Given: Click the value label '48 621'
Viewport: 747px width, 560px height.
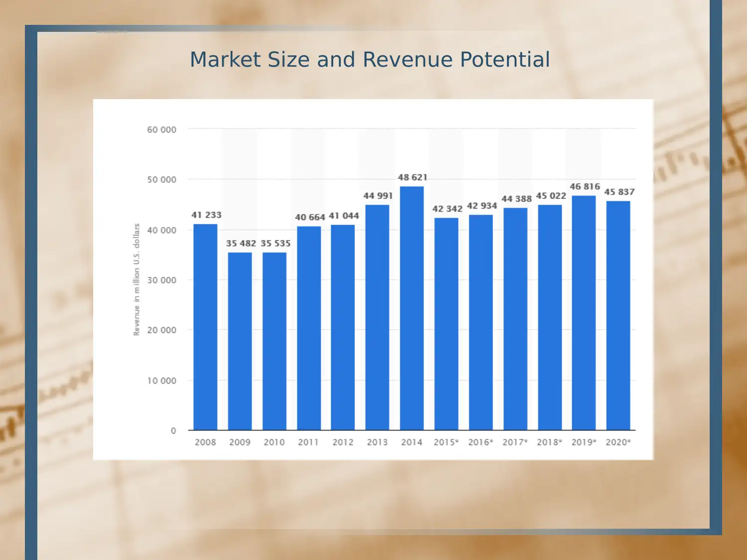Looking at the screenshot, I should pyautogui.click(x=412, y=178).
